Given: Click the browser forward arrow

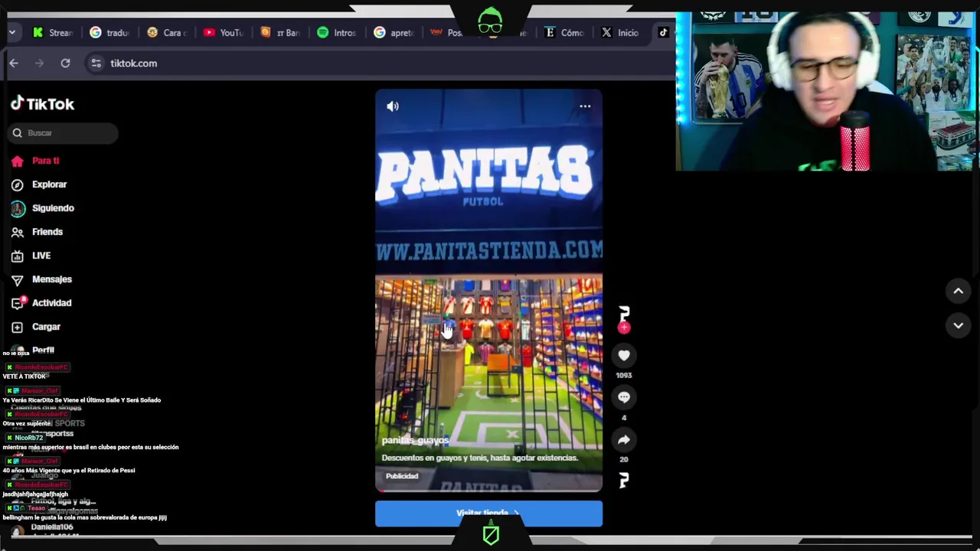Looking at the screenshot, I should [x=40, y=64].
